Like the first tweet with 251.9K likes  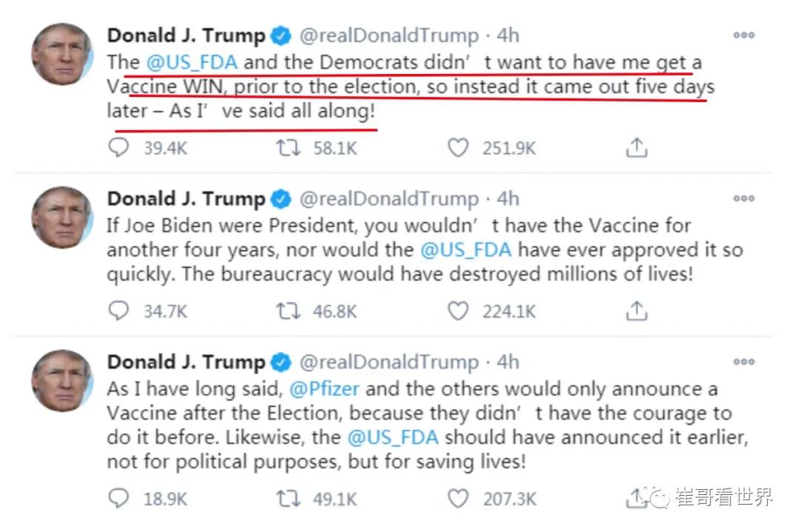pyautogui.click(x=459, y=148)
